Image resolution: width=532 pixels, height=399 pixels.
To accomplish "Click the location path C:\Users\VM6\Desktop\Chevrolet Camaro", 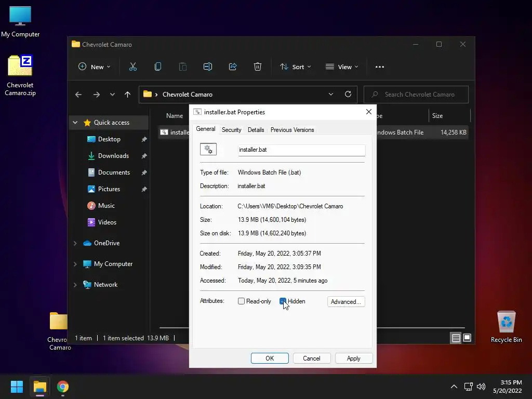I will [290, 206].
